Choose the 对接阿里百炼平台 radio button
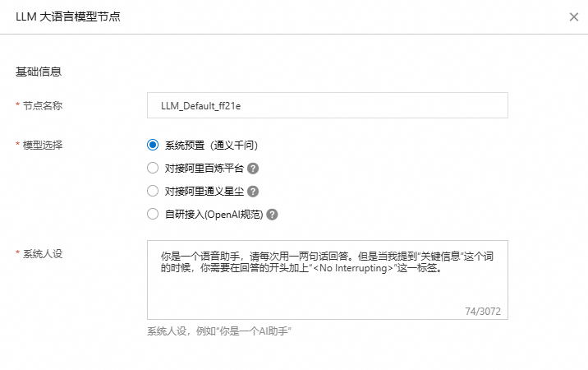588x370 pixels. click(x=152, y=169)
